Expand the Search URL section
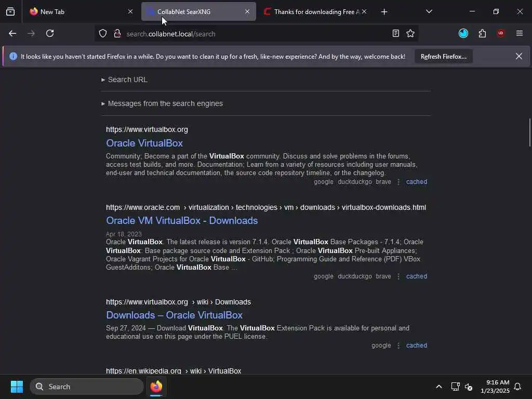 click(x=124, y=79)
